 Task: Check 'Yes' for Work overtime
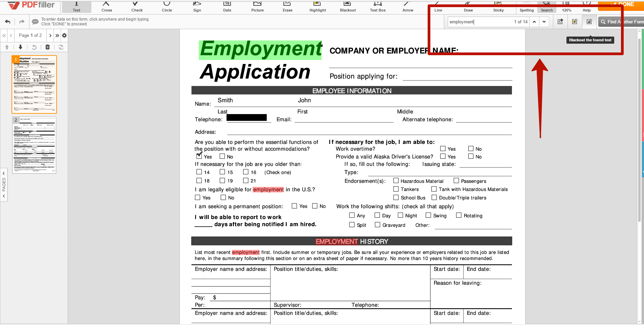tap(443, 148)
